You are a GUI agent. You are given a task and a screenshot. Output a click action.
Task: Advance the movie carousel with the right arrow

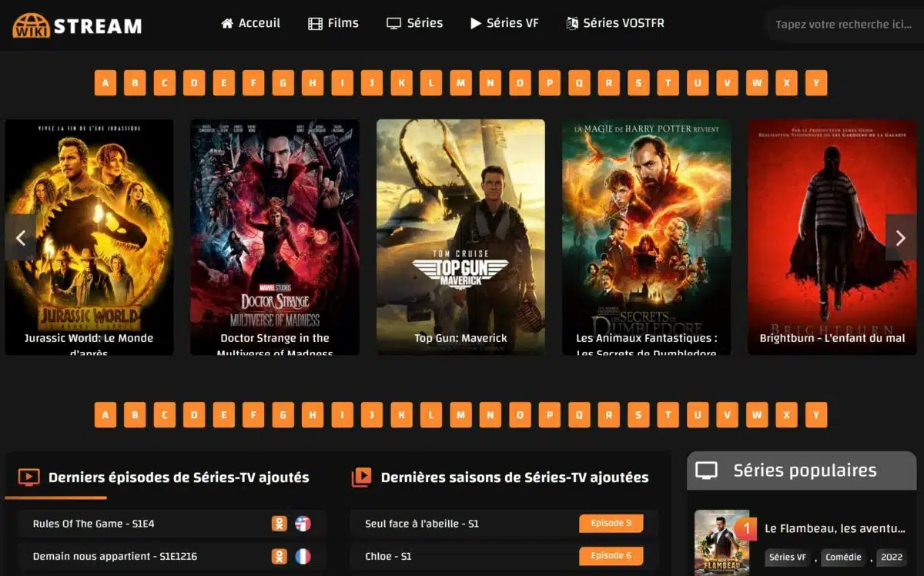click(901, 237)
